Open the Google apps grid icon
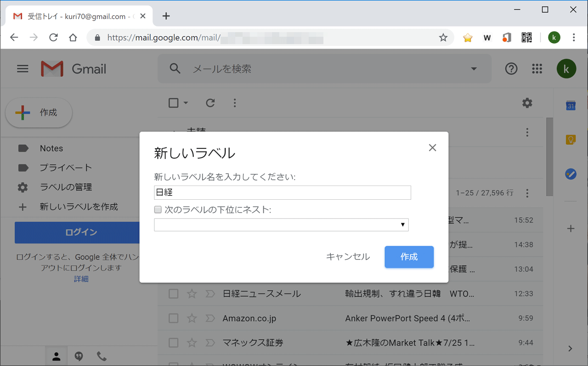 [x=537, y=69]
